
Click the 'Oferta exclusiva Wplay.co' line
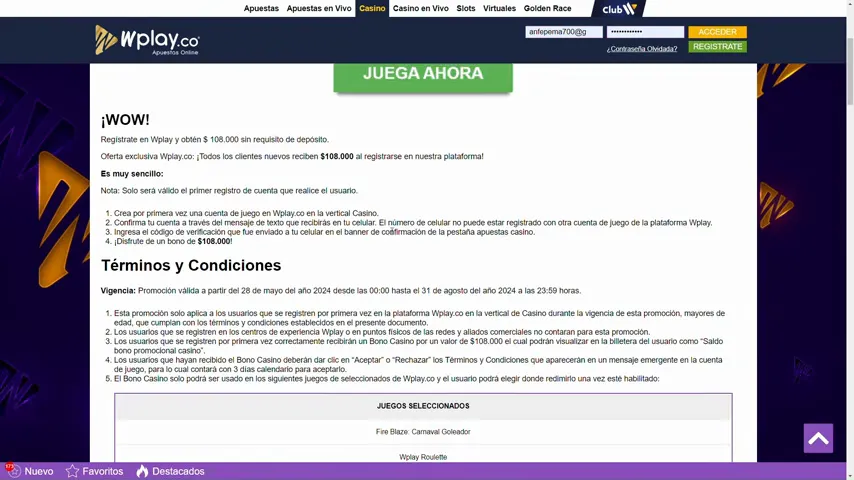pos(292,156)
